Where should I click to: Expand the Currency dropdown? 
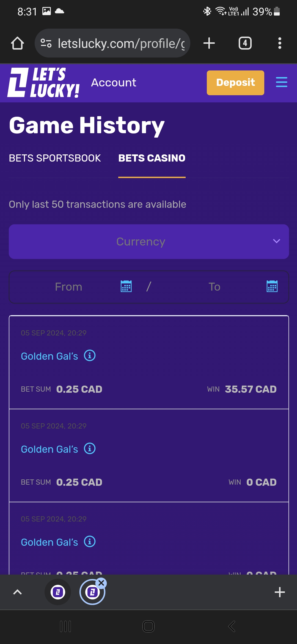149,242
